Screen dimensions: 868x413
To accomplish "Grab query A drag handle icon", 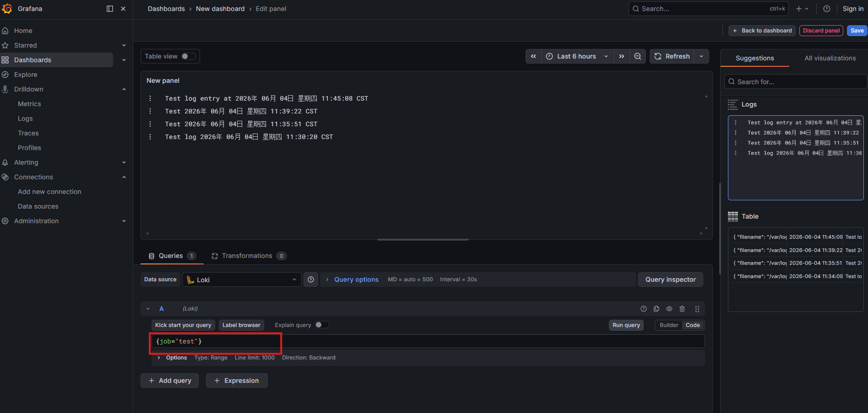I will [697, 309].
